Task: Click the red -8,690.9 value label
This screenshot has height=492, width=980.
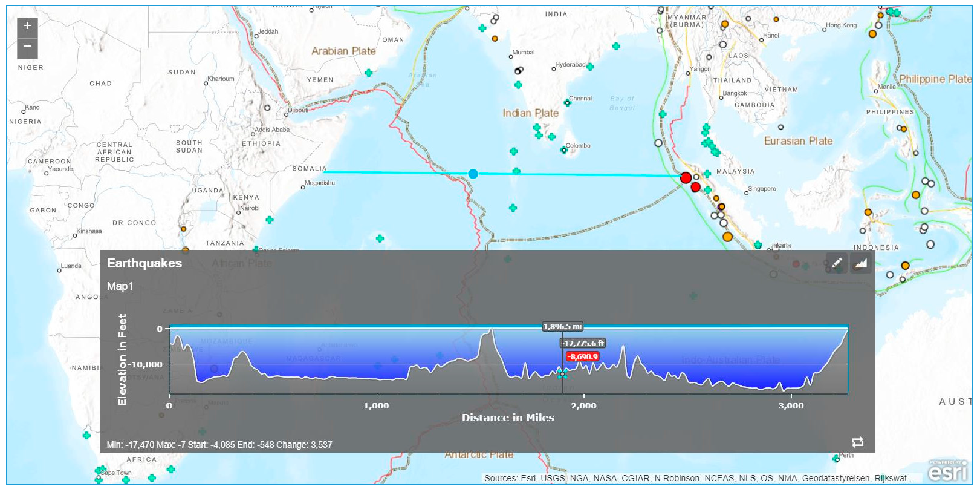Action: click(583, 356)
